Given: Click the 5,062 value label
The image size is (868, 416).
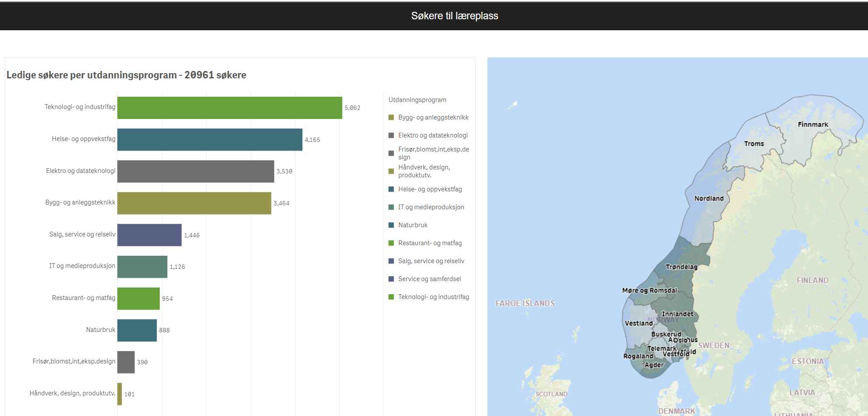Looking at the screenshot, I should click(x=353, y=108).
